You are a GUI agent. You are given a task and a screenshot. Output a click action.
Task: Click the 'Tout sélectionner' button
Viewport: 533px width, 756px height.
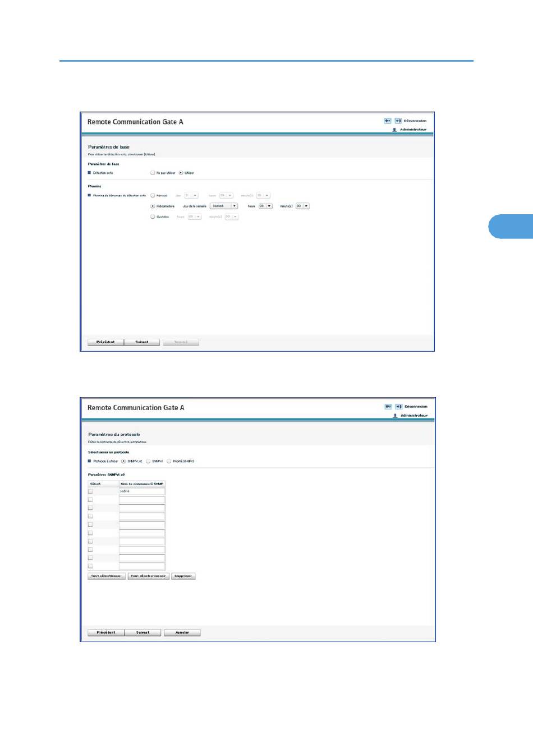[107, 576]
